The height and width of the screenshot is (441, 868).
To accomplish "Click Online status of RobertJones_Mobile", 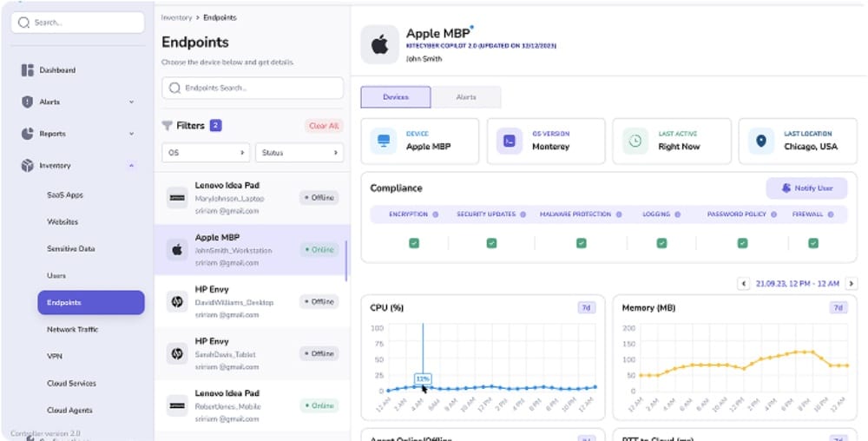I will (319, 405).
